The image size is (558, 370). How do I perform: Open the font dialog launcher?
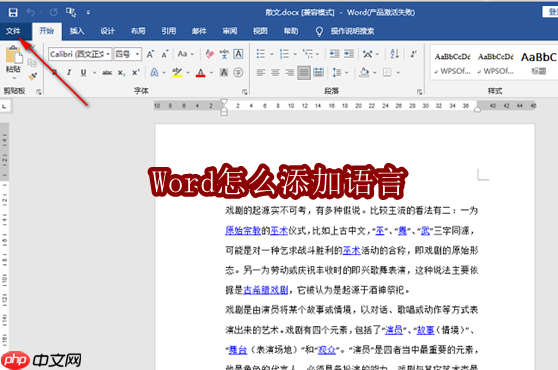click(244, 92)
